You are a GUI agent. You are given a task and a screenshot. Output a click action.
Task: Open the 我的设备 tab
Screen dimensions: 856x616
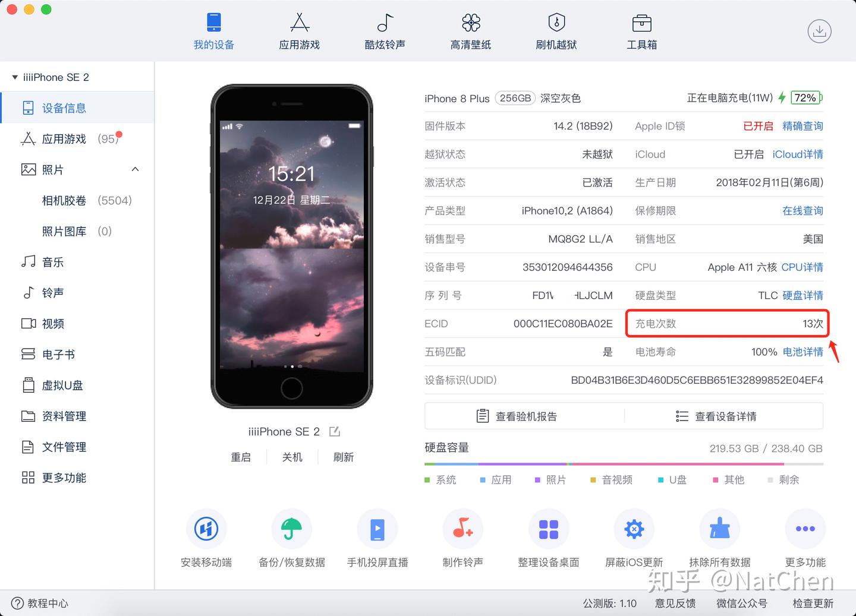pyautogui.click(x=214, y=32)
